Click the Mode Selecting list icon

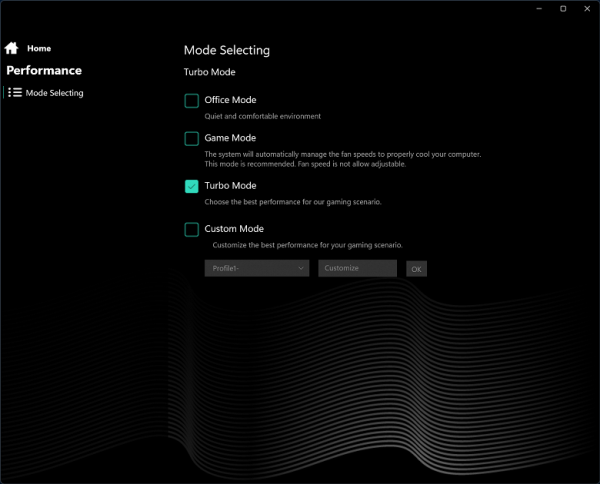click(x=15, y=93)
